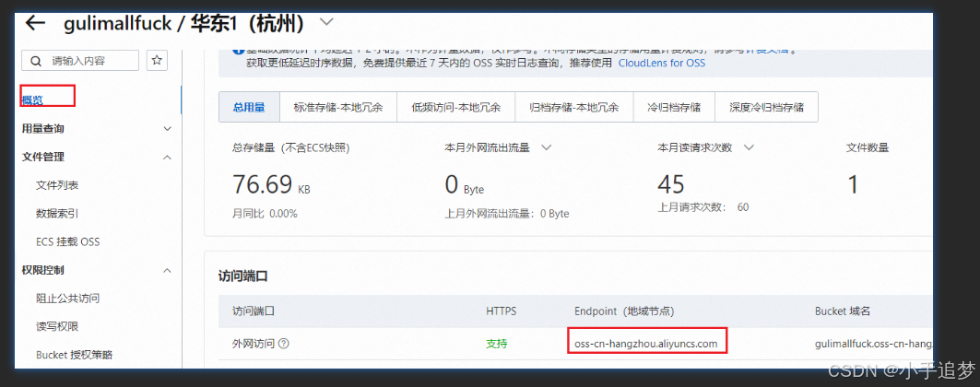Switch to 标准存储-本地冗余 tab
Viewport: 980px width, 387px height.
tap(337, 108)
